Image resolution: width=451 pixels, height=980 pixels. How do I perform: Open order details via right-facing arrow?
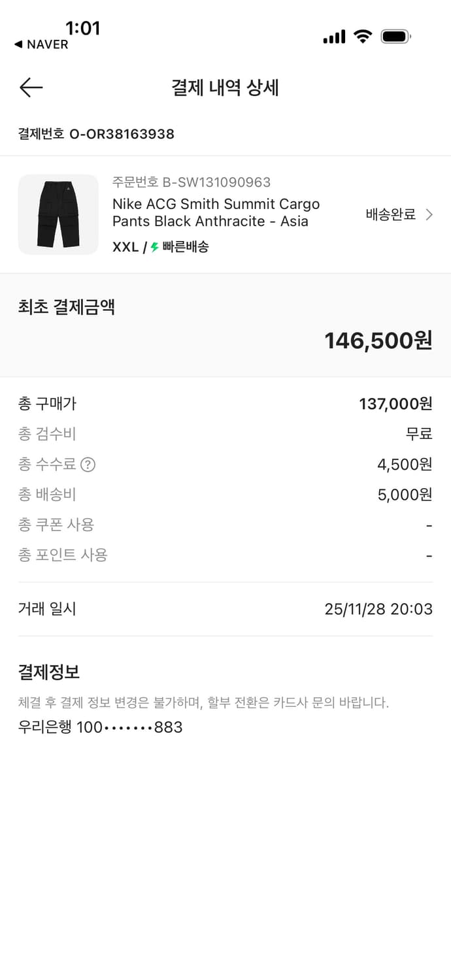click(429, 214)
